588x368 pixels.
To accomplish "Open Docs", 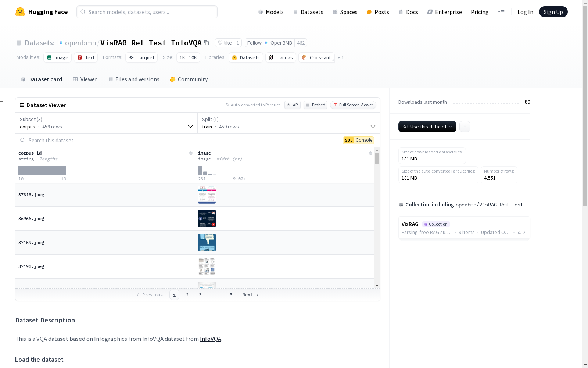I will click(408, 12).
